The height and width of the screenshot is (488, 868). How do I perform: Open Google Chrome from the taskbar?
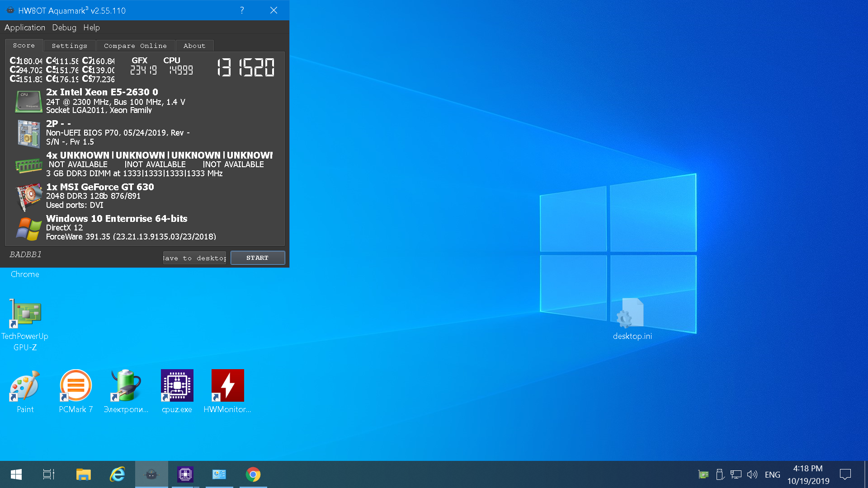(253, 474)
